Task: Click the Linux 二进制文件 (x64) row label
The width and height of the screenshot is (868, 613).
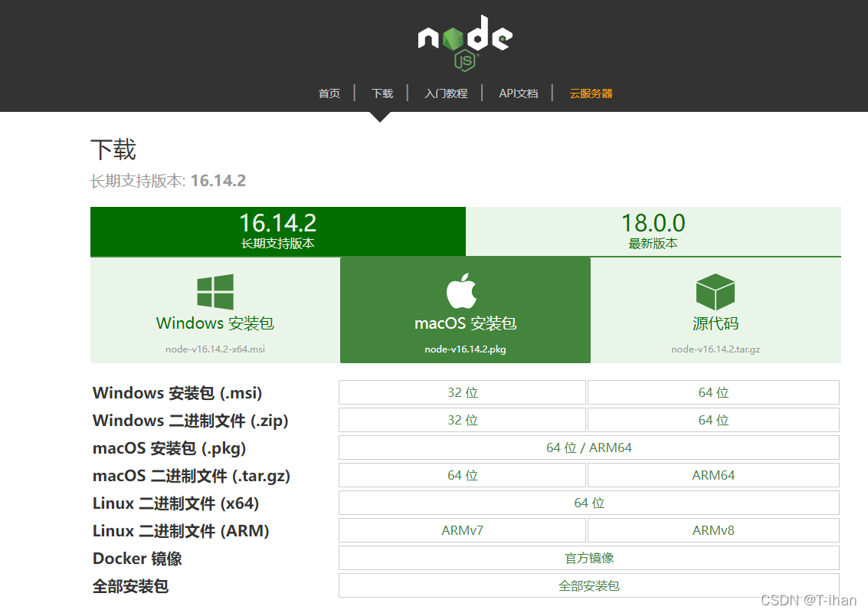Action: click(x=175, y=503)
